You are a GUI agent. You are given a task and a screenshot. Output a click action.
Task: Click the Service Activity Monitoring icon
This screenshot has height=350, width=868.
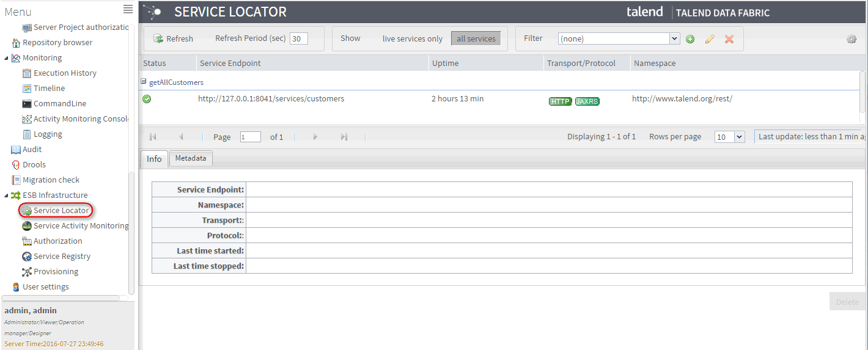(27, 226)
